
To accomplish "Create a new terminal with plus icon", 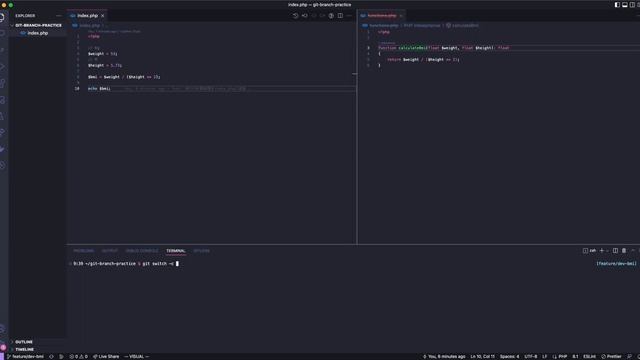I will tap(602, 251).
